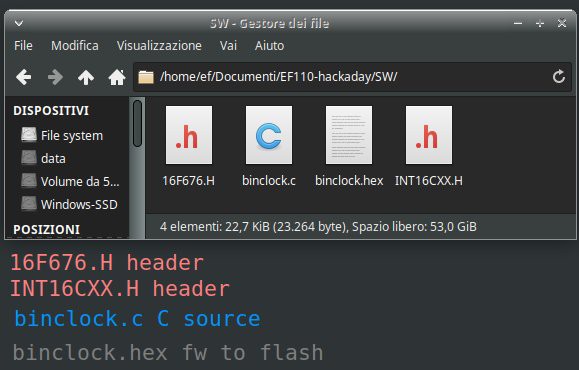Click the Windows-SSD drive icon
This screenshot has height=370, width=579.
coord(29,203)
